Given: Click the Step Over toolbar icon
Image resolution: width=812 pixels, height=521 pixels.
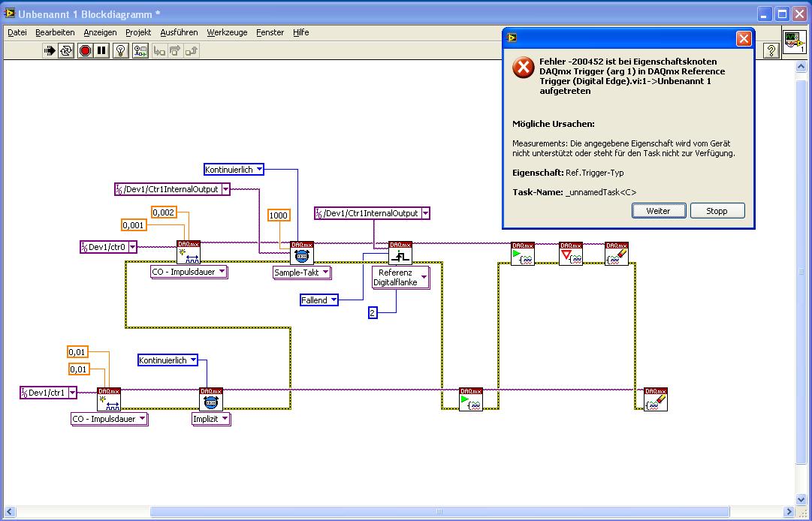Looking at the screenshot, I should [x=176, y=51].
